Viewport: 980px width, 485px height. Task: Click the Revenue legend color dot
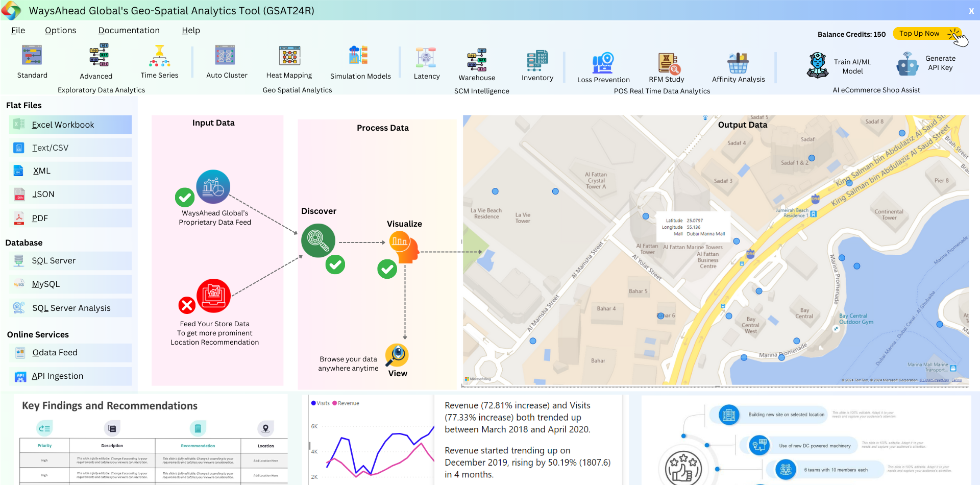[x=335, y=403]
